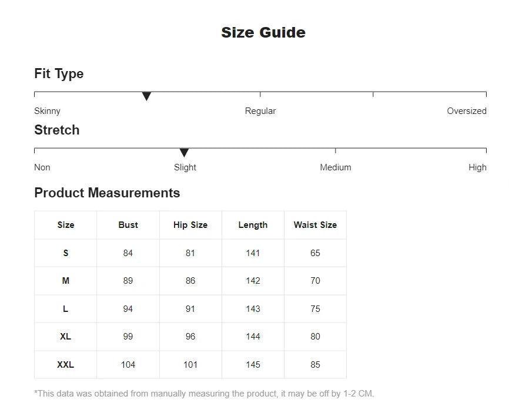The image size is (509, 420).
Task: Select the M size row label
Action: pyautogui.click(x=66, y=281)
